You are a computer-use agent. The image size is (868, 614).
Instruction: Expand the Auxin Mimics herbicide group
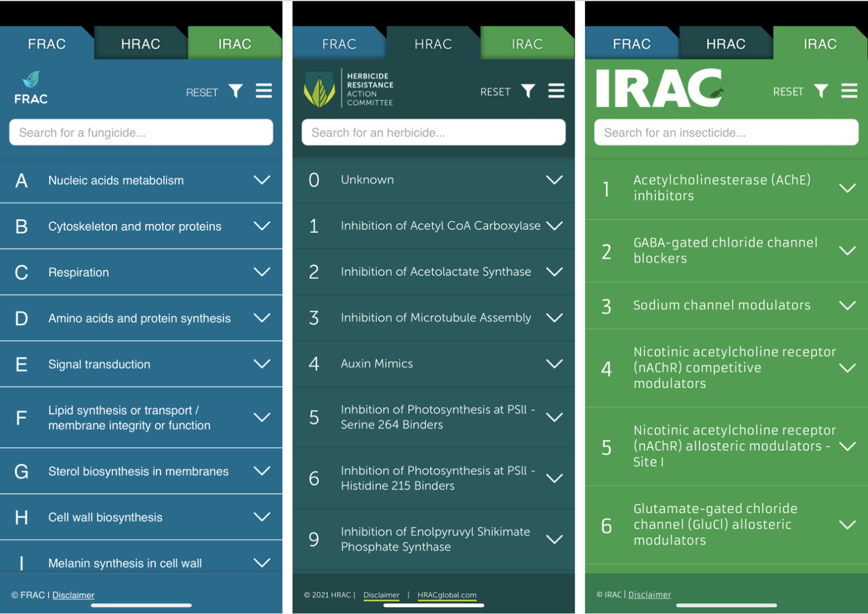coord(554,364)
